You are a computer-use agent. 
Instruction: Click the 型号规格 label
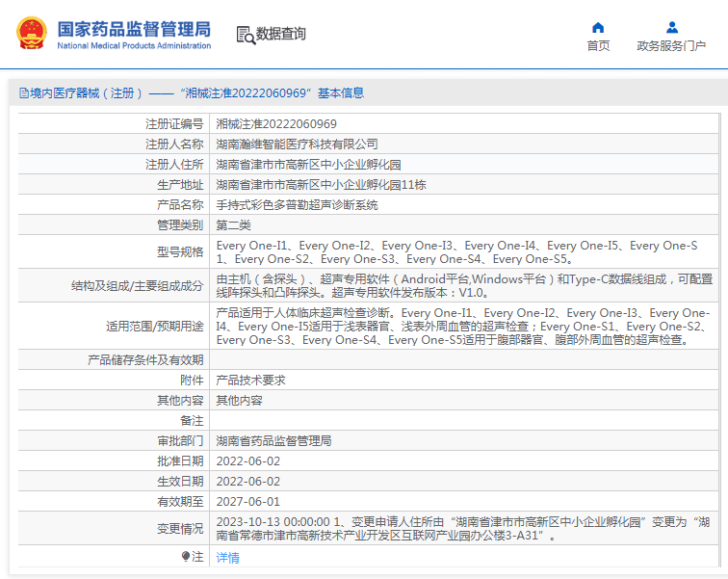click(180, 252)
